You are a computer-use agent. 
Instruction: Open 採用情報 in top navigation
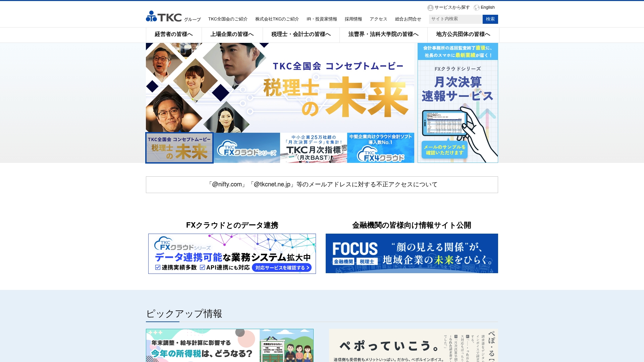point(353,19)
